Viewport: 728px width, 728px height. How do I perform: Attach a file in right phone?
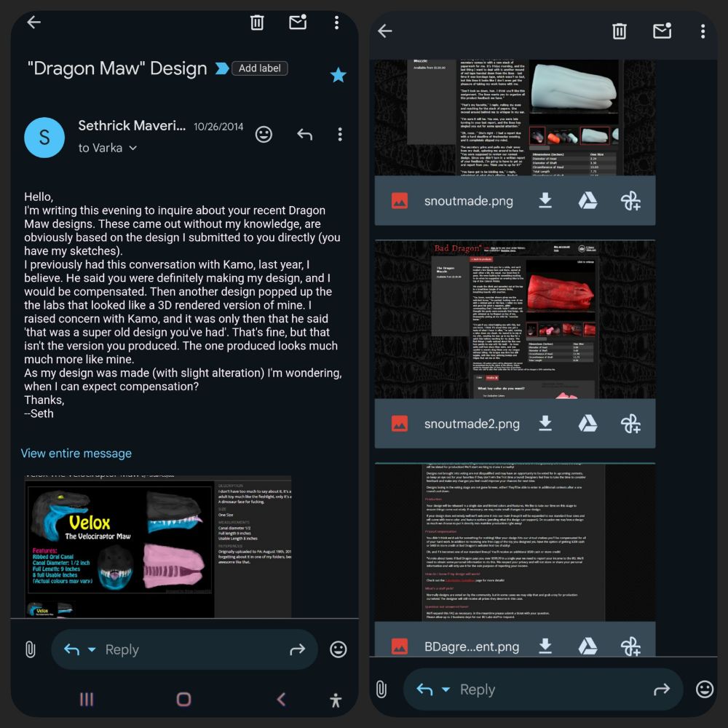[381, 689]
